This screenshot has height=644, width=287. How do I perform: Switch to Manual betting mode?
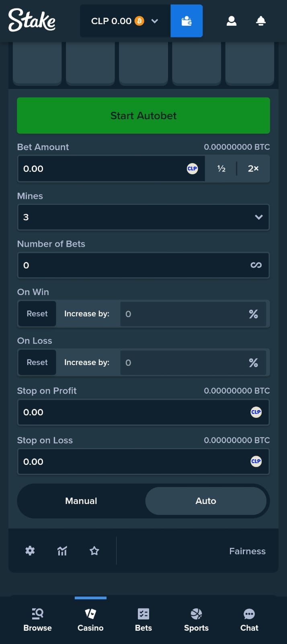coord(81,501)
